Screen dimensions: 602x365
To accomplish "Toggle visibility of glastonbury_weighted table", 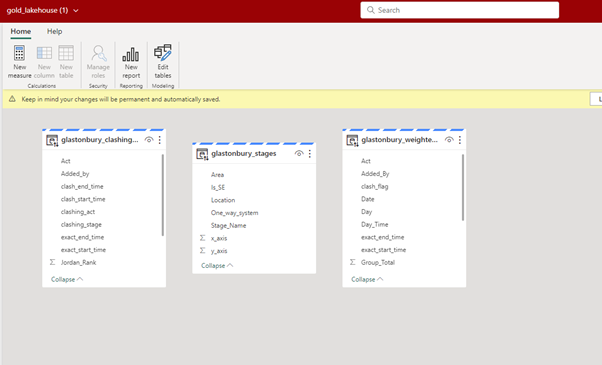I will [x=449, y=140].
